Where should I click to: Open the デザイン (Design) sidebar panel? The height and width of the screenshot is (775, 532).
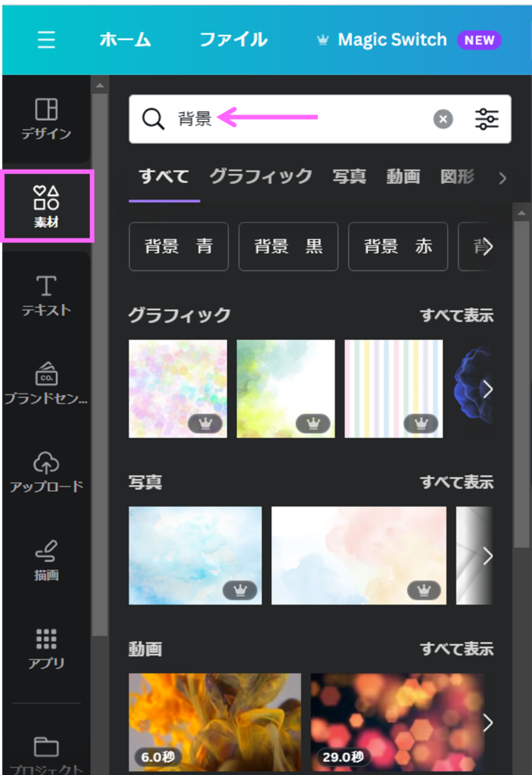(x=46, y=120)
